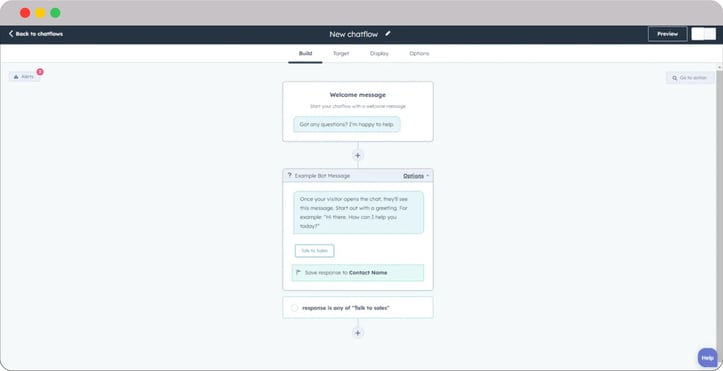Click the red alerts count badge
The width and height of the screenshot is (723, 371).
[40, 71]
